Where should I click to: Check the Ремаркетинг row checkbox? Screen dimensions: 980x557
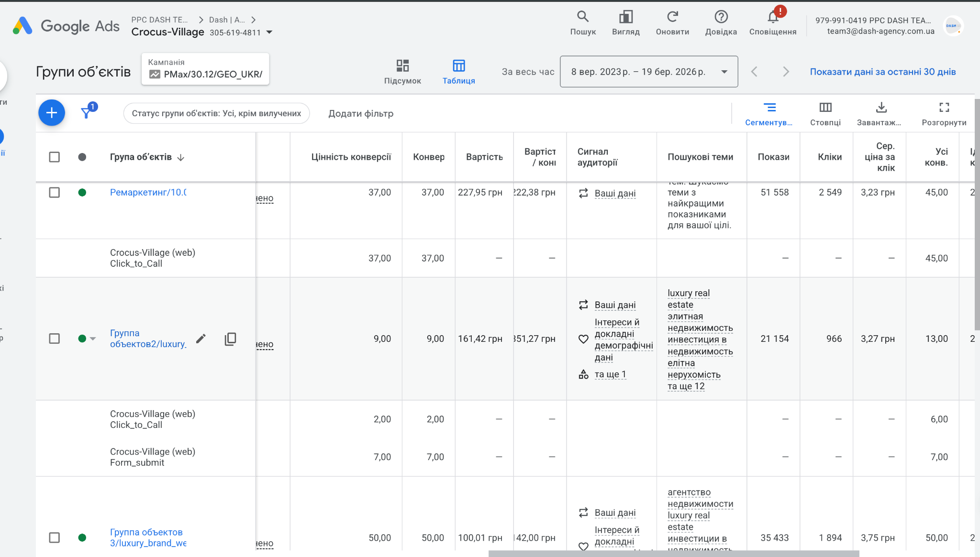[x=55, y=192]
